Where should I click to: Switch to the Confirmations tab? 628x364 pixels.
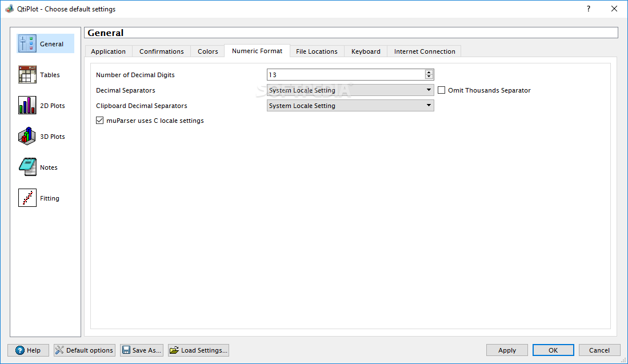(x=161, y=51)
